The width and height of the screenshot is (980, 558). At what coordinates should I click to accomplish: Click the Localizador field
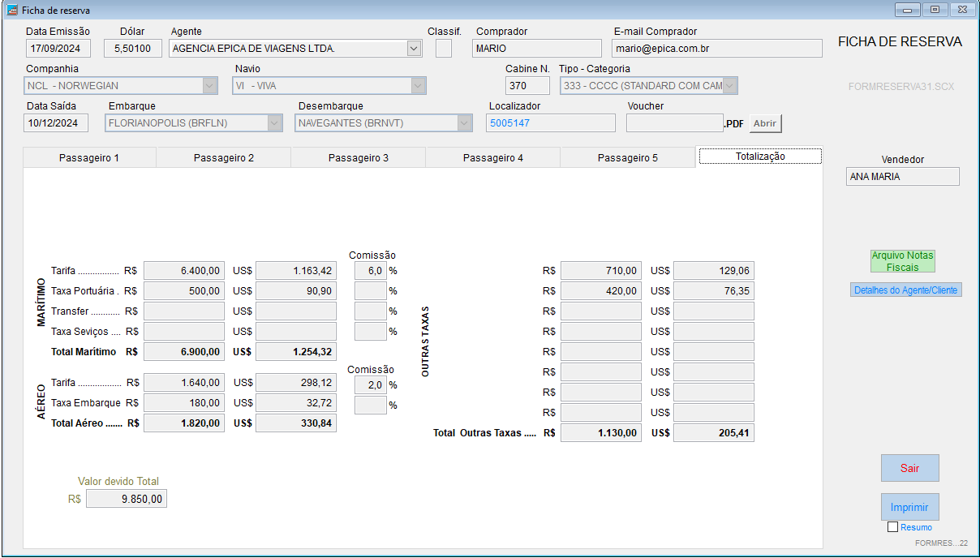coord(550,123)
